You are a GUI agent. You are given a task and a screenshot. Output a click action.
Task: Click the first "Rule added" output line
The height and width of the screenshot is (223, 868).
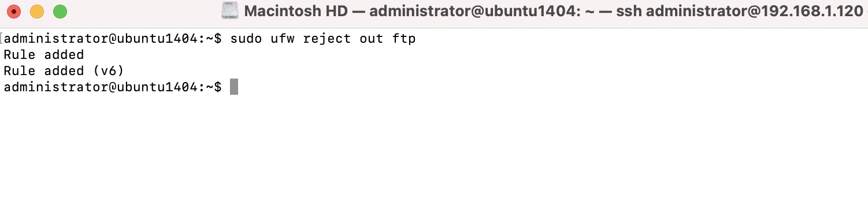point(44,55)
